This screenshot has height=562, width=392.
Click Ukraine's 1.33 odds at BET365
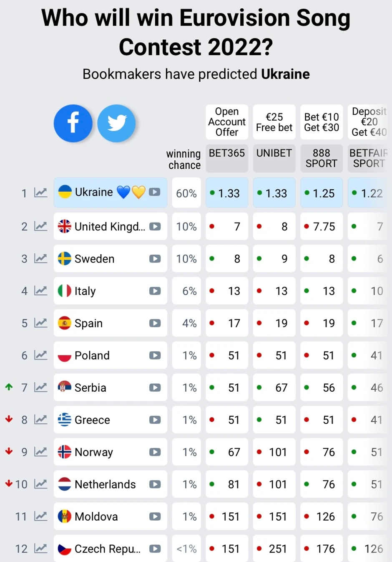pyautogui.click(x=227, y=193)
